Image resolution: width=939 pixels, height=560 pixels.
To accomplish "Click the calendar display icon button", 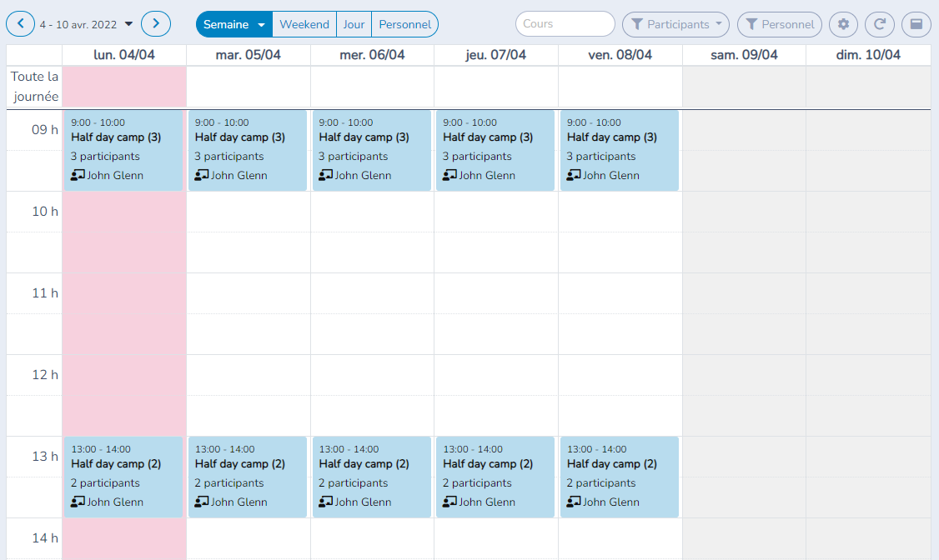I will [916, 24].
